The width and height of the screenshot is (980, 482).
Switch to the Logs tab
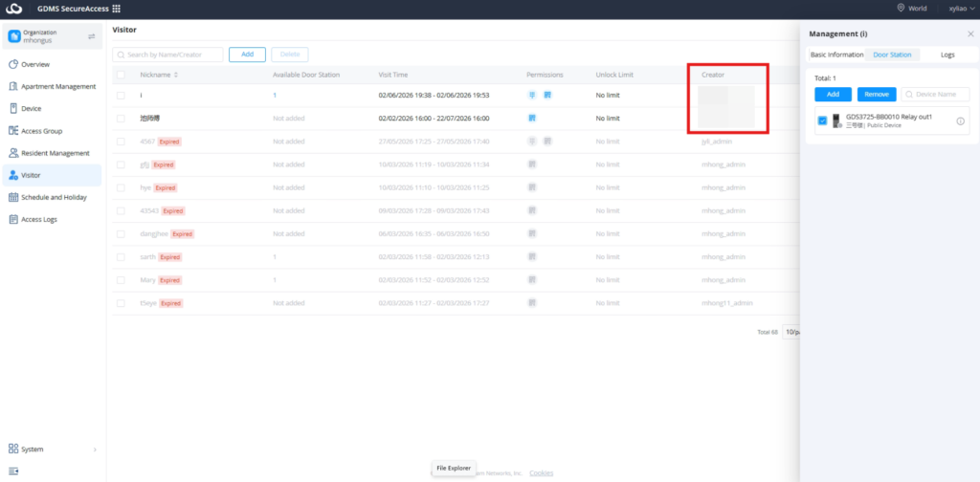click(947, 55)
